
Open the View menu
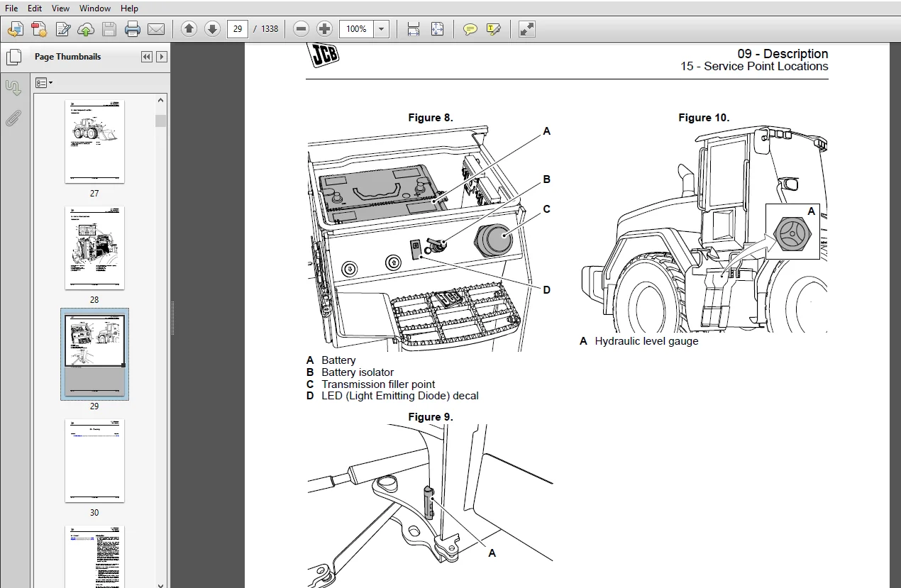coord(61,9)
